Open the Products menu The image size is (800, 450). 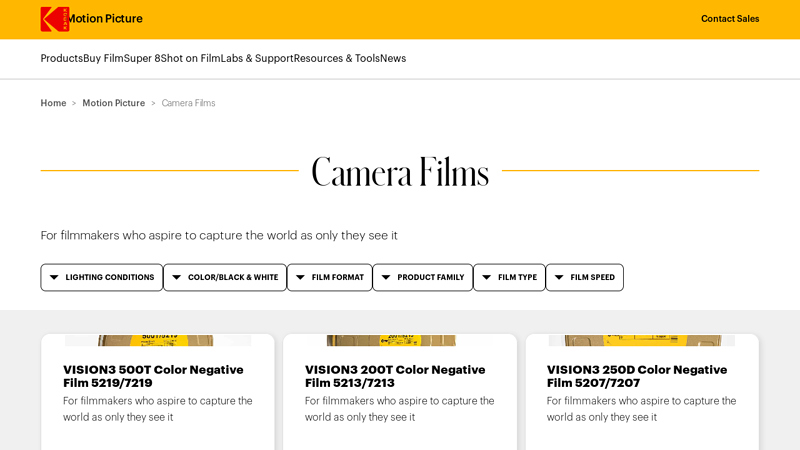pos(62,58)
